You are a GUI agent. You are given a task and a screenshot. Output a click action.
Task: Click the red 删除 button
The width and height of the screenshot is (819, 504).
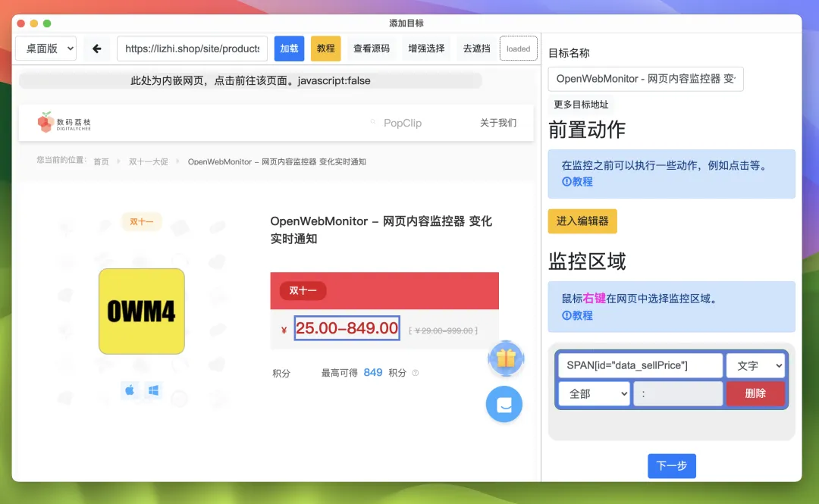755,394
